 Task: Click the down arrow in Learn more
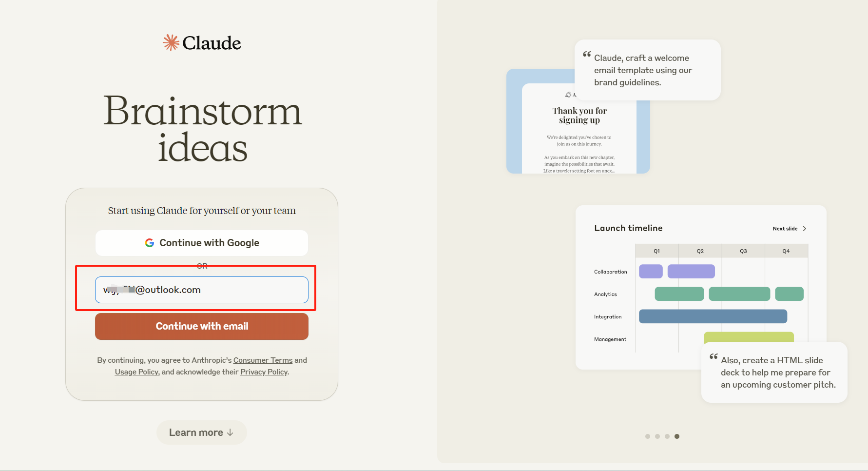click(230, 433)
